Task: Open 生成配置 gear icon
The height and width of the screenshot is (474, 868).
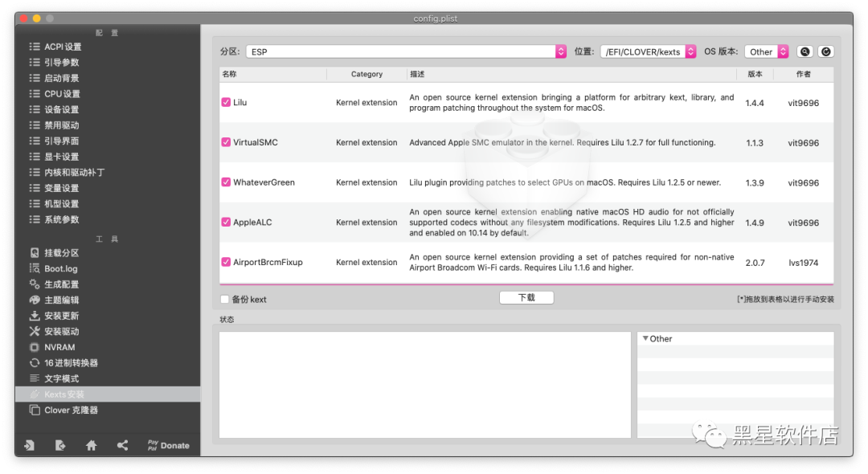Action: coord(35,284)
